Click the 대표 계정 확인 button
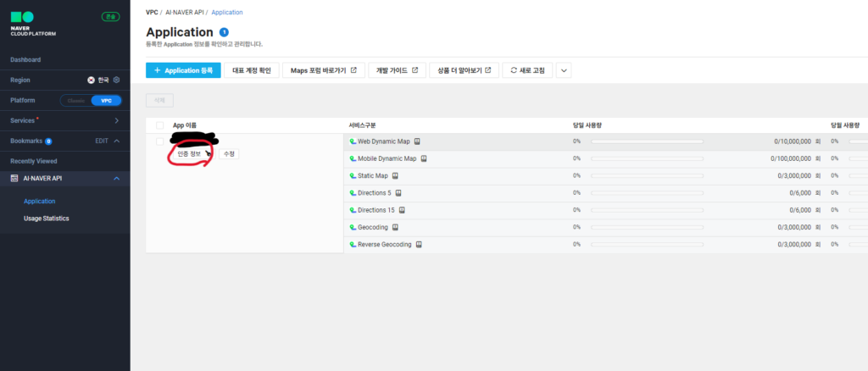Viewport: 868px width, 371px height. (251, 70)
